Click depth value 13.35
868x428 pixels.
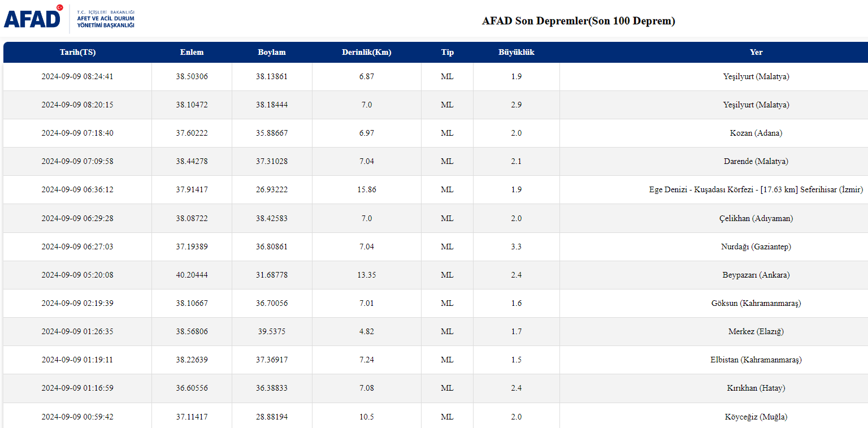click(367, 275)
